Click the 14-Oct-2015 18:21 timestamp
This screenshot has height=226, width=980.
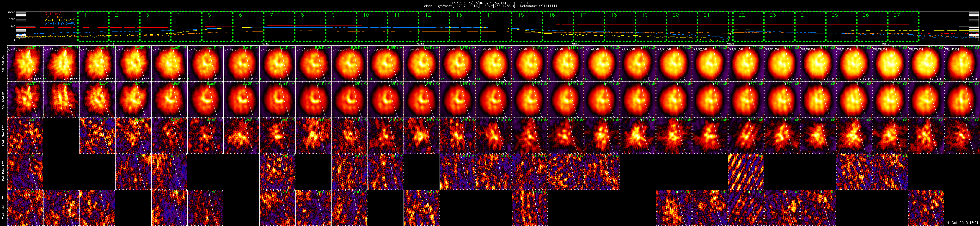pos(961,223)
